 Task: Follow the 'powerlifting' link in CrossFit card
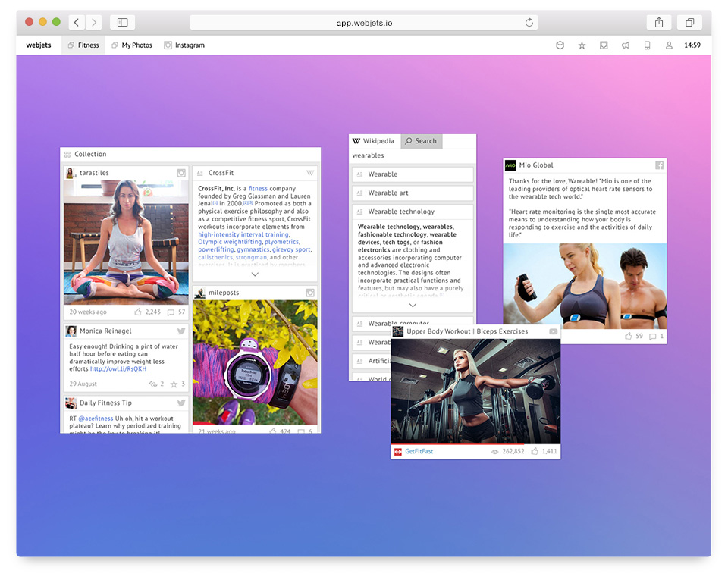coord(216,249)
